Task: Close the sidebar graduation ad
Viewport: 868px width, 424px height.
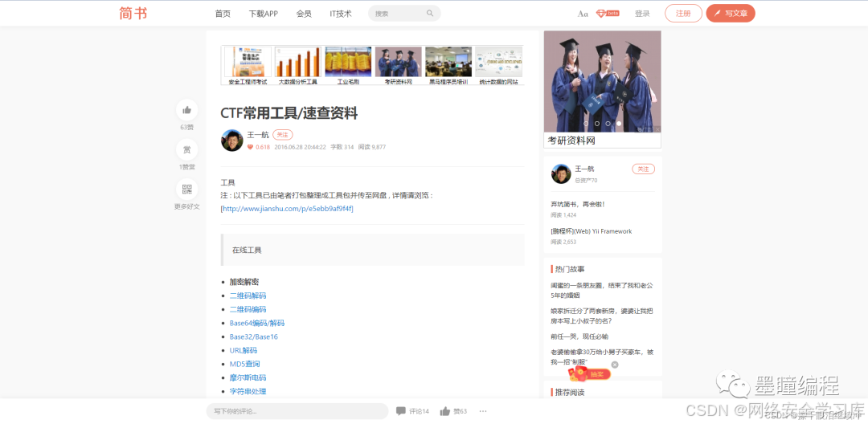Action: 657,129
